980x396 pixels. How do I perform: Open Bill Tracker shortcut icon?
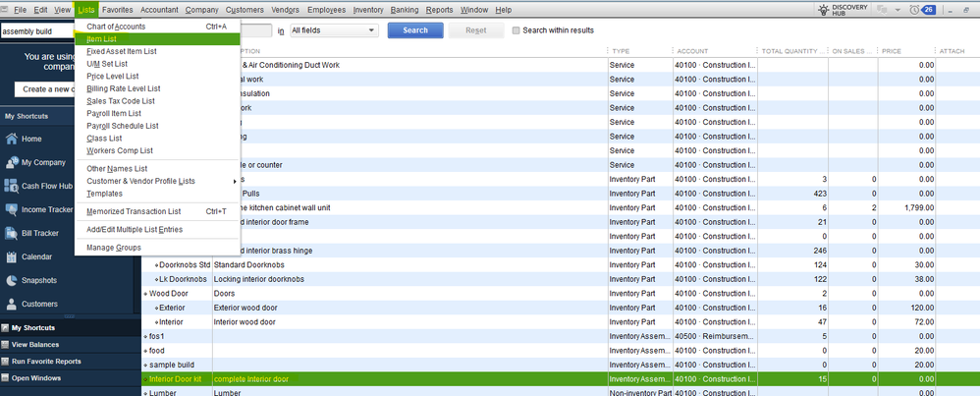click(x=11, y=233)
